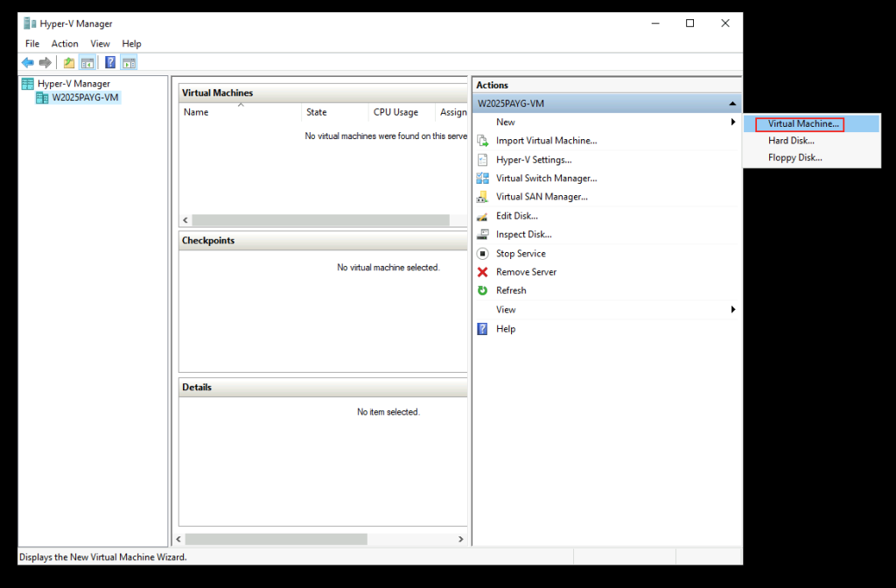Open the Action menu
Viewport: 896px width, 588px height.
(65, 44)
